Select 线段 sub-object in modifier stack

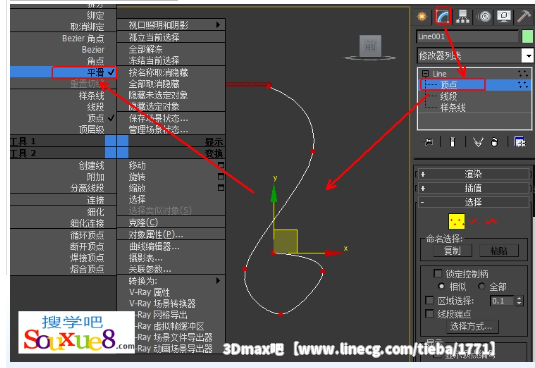pos(448,97)
